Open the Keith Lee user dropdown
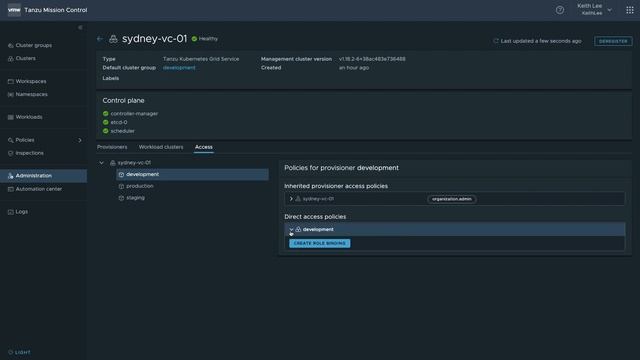The width and height of the screenshot is (640, 360). [594, 10]
